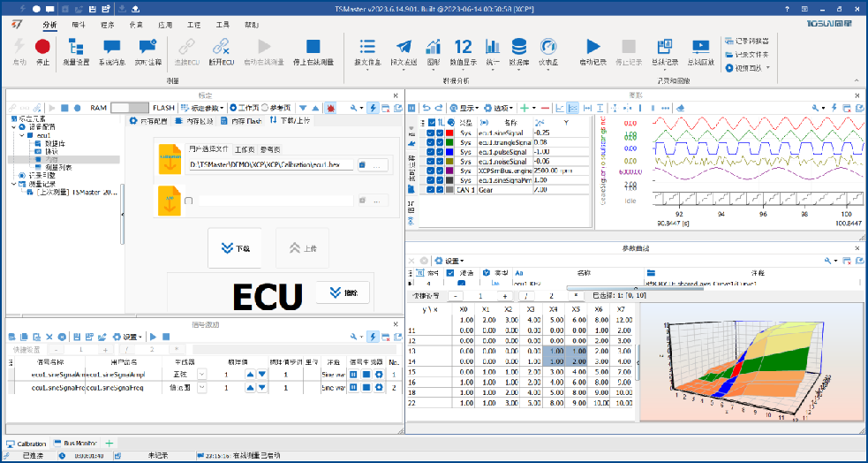Click increase arrow for sineSignalAmpl value
The image size is (868, 463).
pos(250,375)
